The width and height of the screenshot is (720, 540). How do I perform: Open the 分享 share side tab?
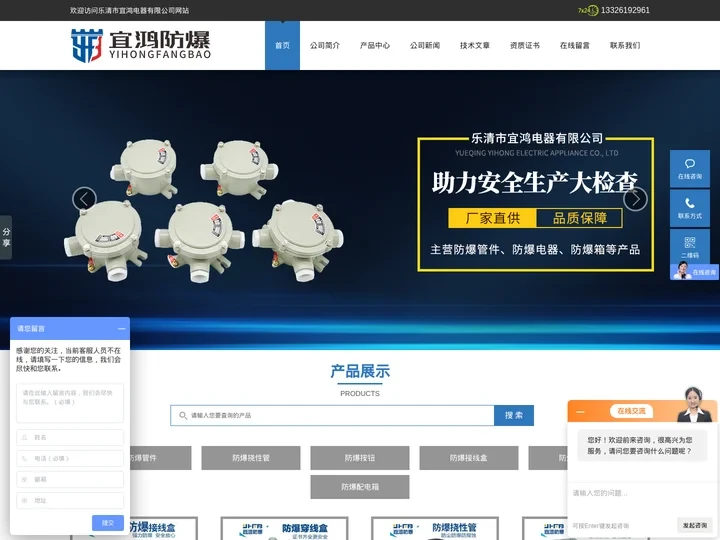[x=6, y=237]
